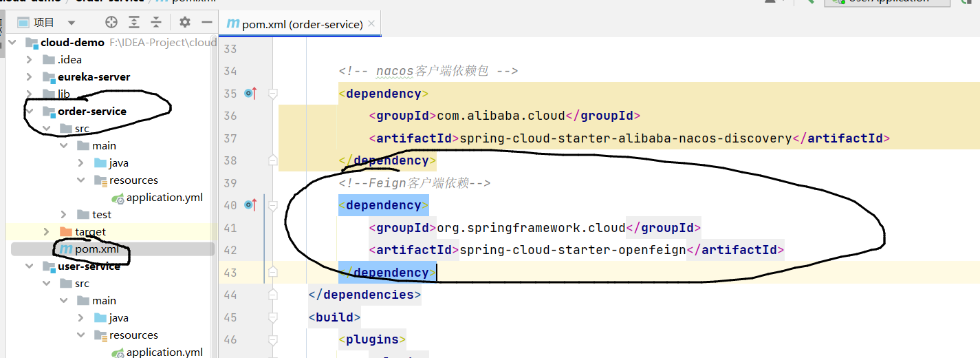
Task: Fold the plugins block at line 46
Action: click(273, 339)
